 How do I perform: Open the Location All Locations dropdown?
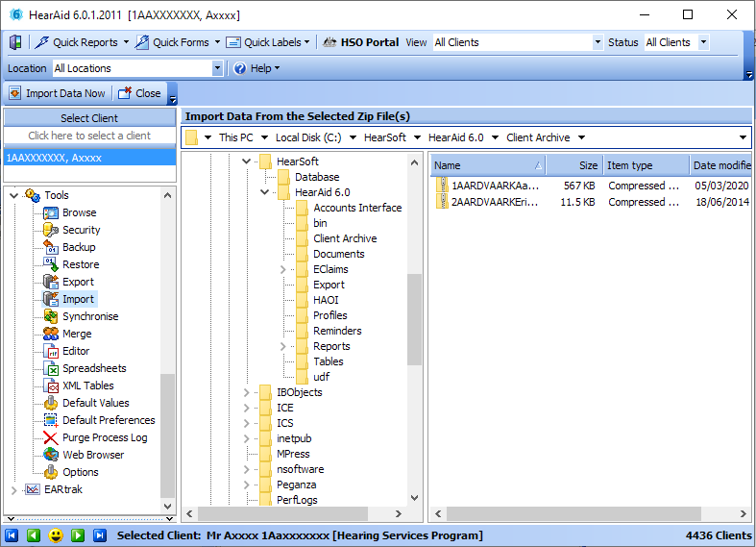217,68
